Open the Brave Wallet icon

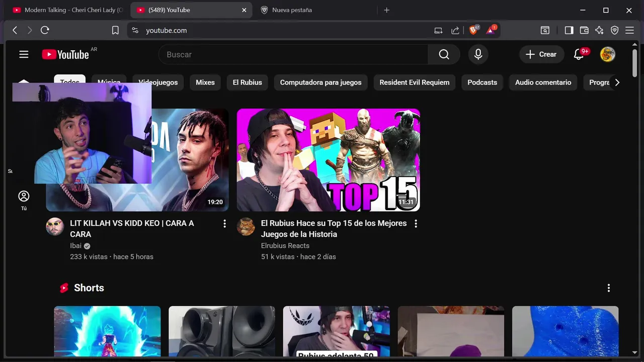(x=584, y=30)
